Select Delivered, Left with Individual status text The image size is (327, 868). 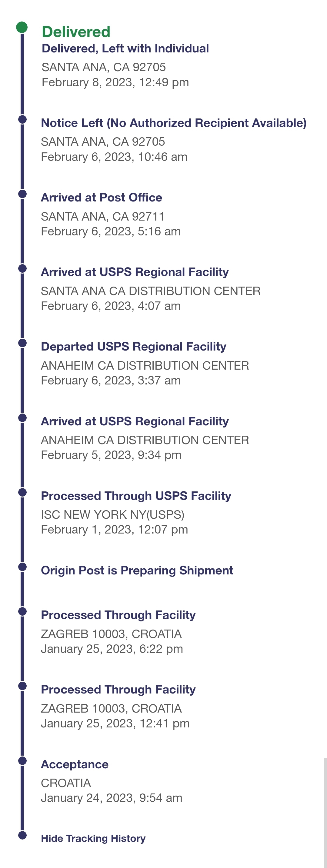tap(125, 48)
